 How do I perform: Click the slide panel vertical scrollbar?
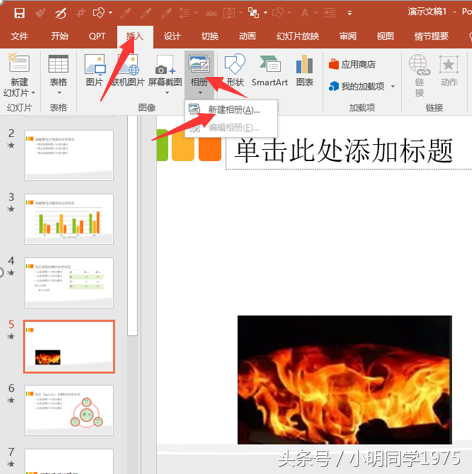pyautogui.click(x=132, y=226)
